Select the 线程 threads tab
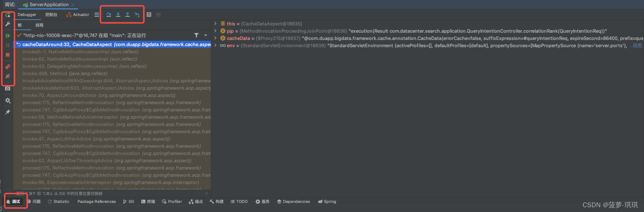This screenshot has width=644, height=212. [x=40, y=25]
